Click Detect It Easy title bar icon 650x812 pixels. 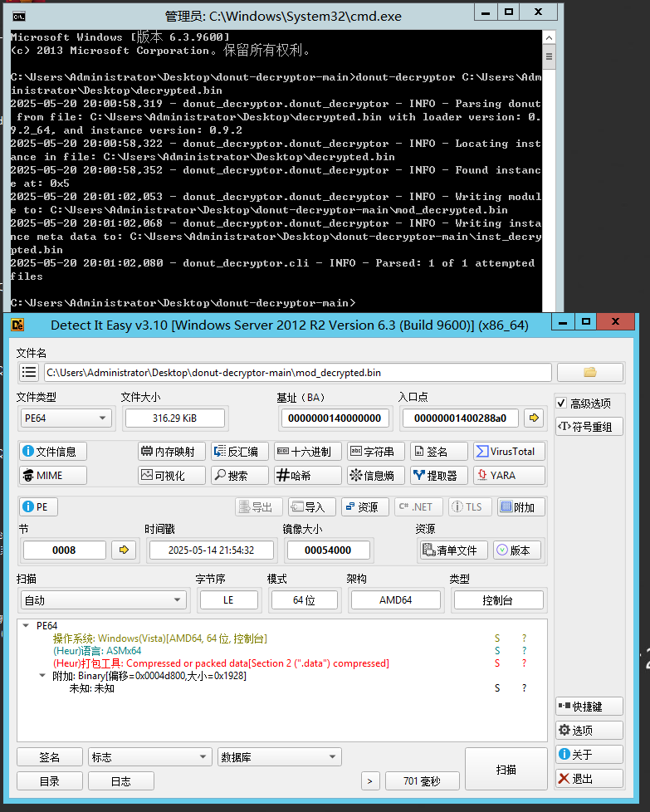point(17,325)
